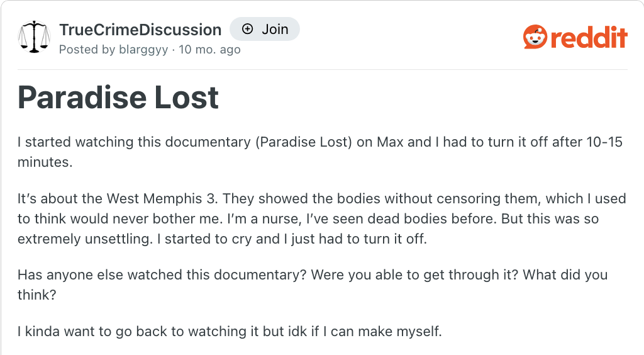Image resolution: width=644 pixels, height=355 pixels.
Task: Click the plus icon inside Join button
Action: coord(247,29)
